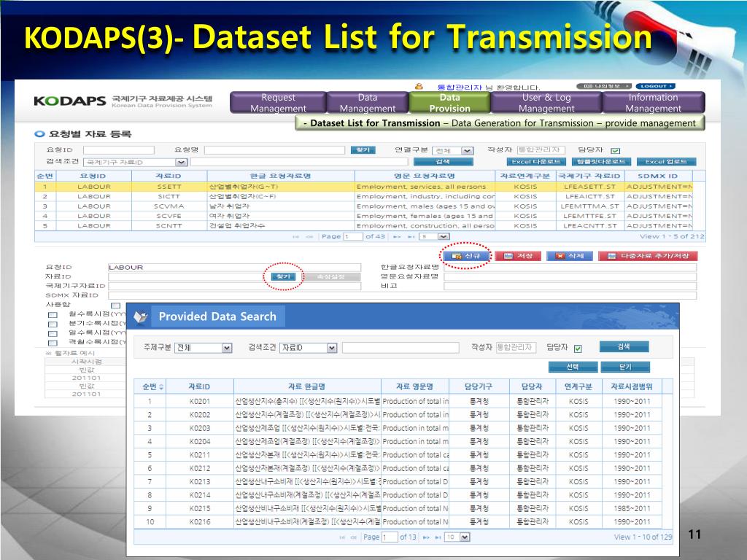The image size is (747, 560).
Task: Click 요청ID field containing LABOUR in form
Action: [234, 268]
